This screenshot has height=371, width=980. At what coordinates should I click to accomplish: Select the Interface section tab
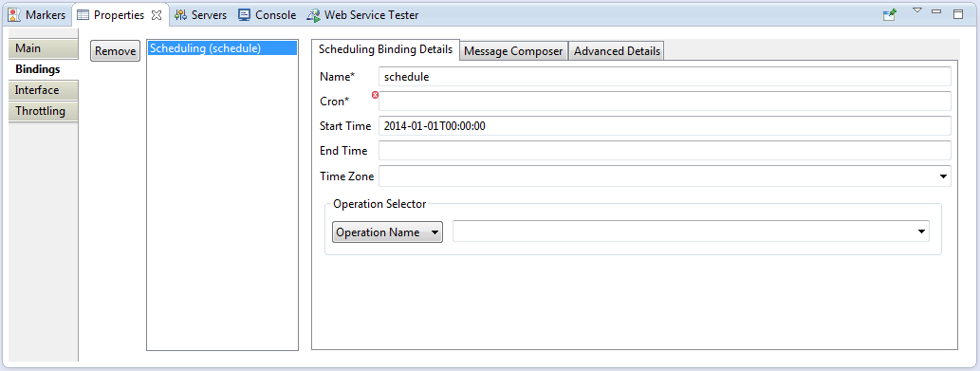coord(44,90)
